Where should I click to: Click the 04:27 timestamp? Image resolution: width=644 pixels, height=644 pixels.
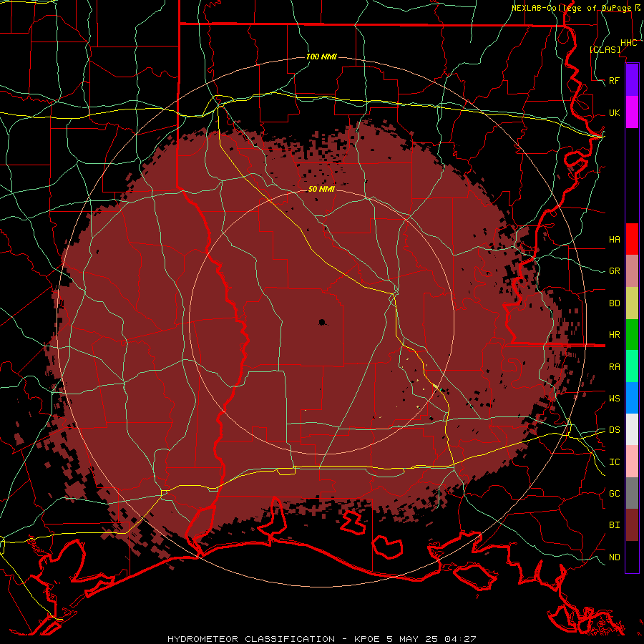pos(460,639)
